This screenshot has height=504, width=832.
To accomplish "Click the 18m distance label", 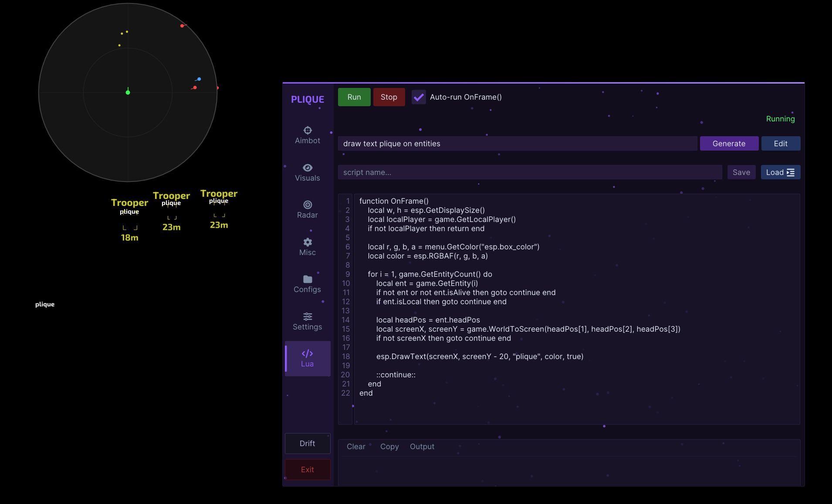I will (130, 238).
